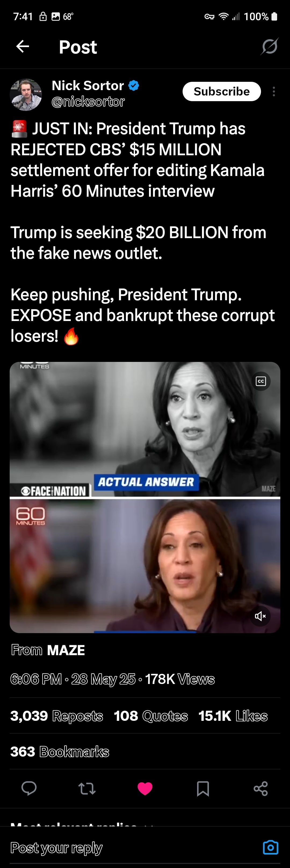Play the Kamala Harris interview video
This screenshot has height=868, width=290.
(145, 497)
